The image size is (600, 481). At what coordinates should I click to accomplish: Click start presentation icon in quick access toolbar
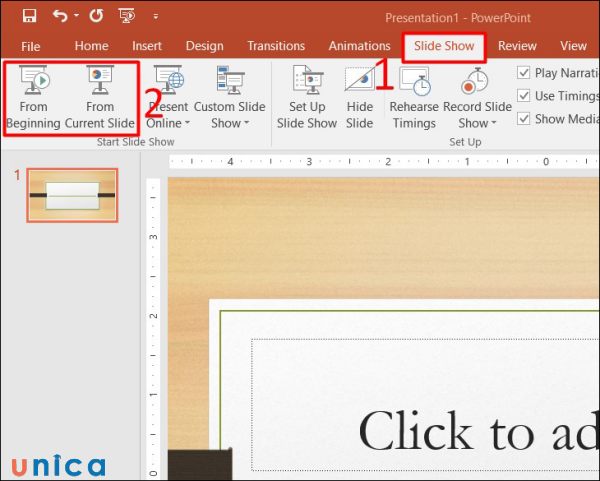[128, 17]
